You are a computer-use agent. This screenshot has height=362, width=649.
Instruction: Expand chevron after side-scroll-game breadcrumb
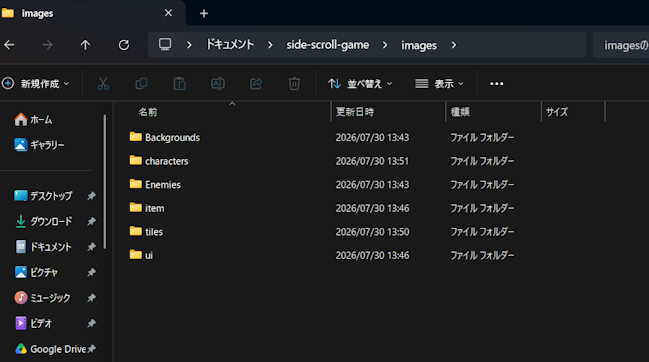[x=385, y=45]
